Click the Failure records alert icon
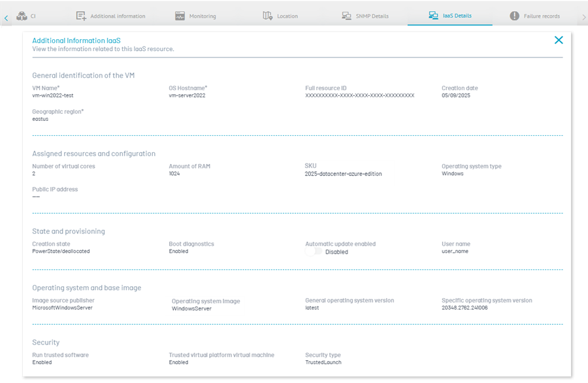 tap(515, 16)
